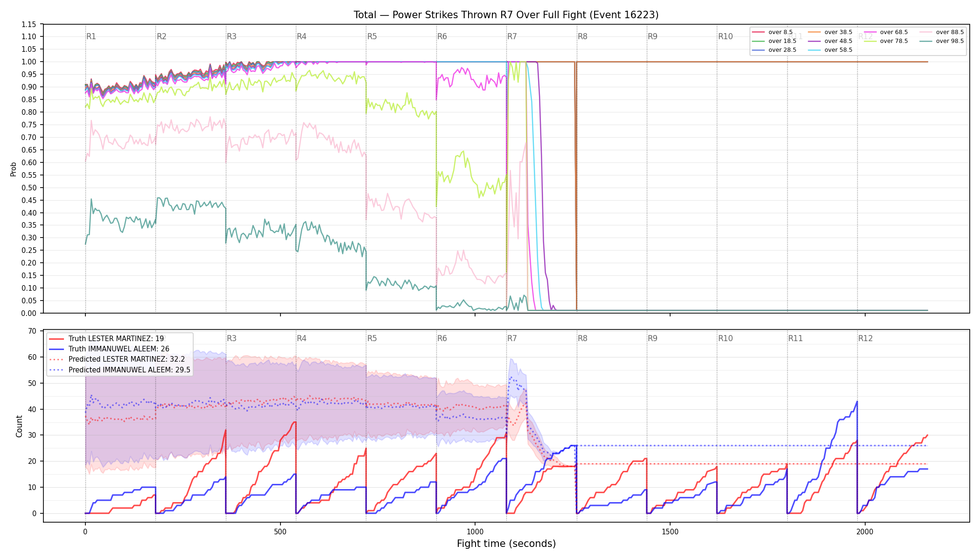Click the teal line swatch beside "over 98.5"
This screenshot has height=560, width=980.
[926, 41]
